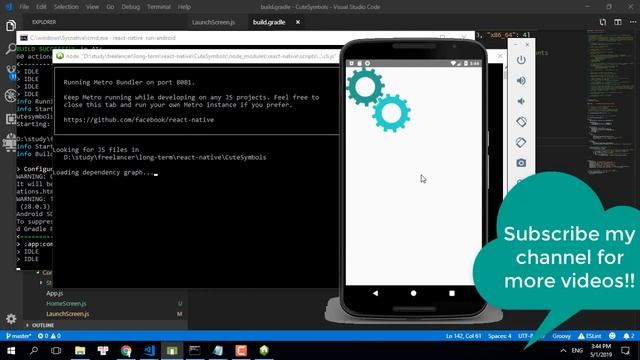Open the Debug view in activity bar
Screen dimensions: 640x360
point(11,96)
